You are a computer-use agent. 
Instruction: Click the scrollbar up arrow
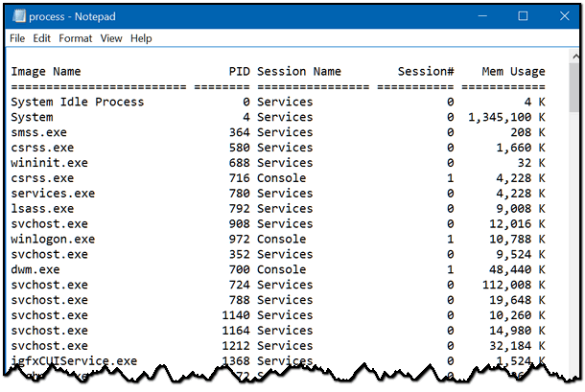point(575,57)
